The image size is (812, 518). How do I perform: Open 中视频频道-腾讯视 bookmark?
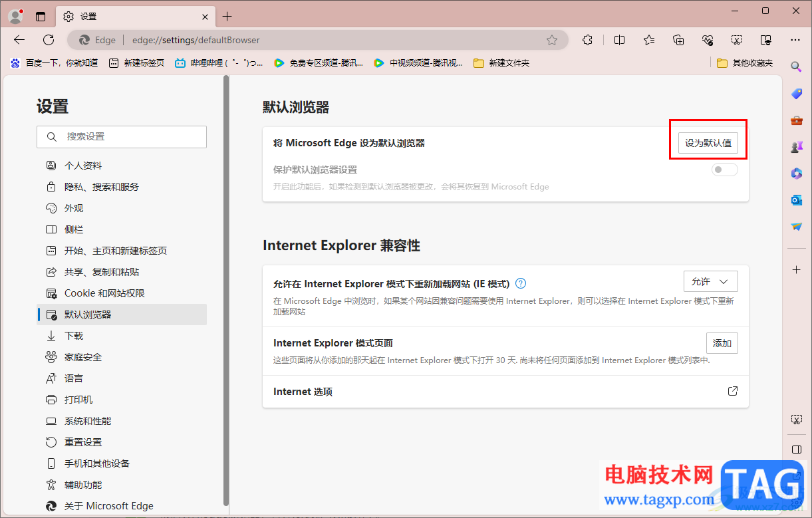coord(418,63)
